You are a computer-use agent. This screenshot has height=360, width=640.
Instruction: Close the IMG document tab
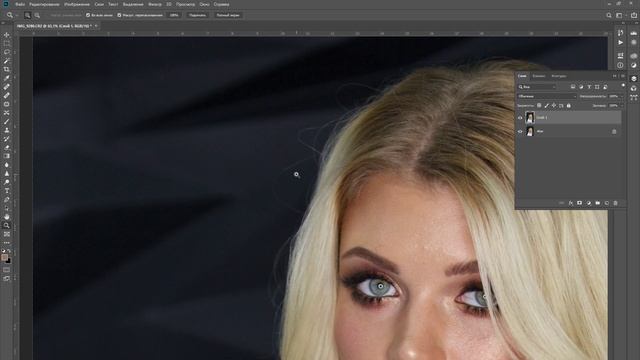(96, 26)
